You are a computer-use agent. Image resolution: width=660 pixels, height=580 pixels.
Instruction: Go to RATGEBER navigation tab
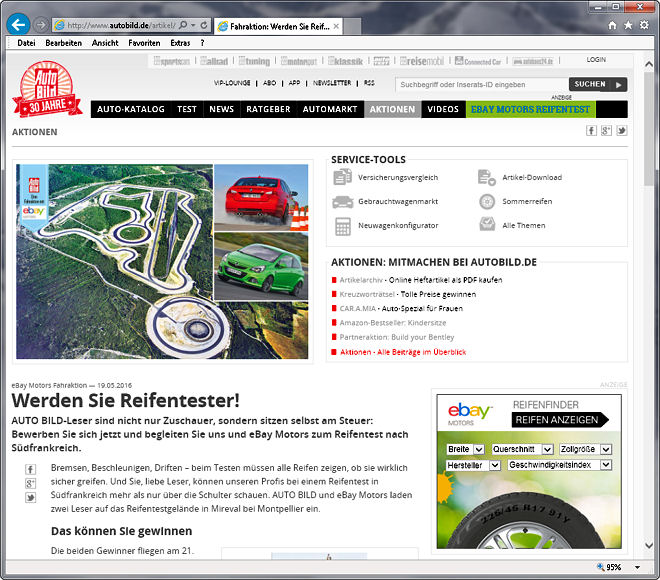click(268, 109)
